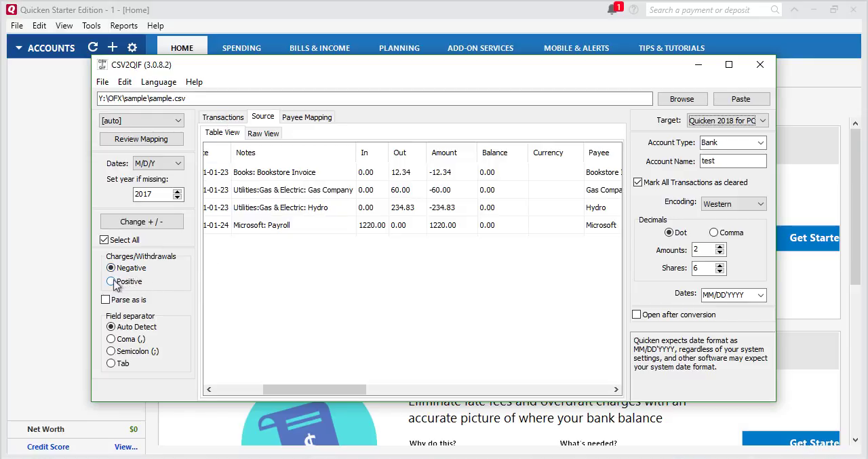Choose Coma field separator
The image size is (868, 459).
111,339
